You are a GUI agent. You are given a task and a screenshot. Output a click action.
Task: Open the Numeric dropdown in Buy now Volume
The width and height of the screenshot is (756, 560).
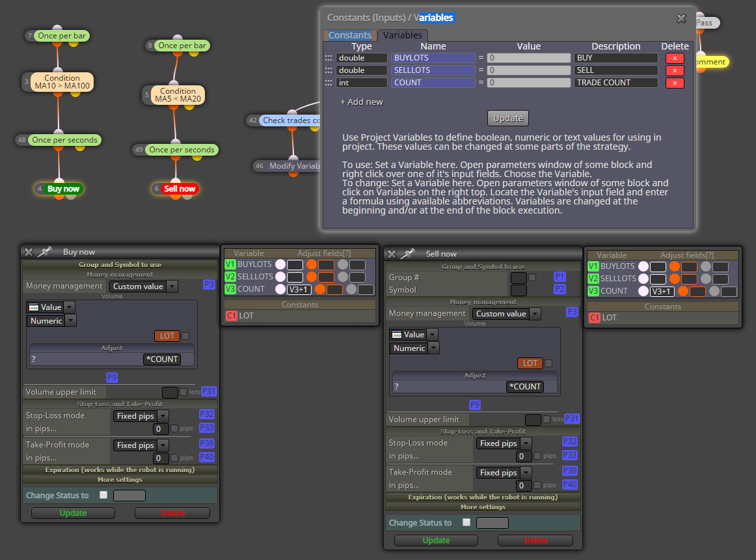point(51,320)
